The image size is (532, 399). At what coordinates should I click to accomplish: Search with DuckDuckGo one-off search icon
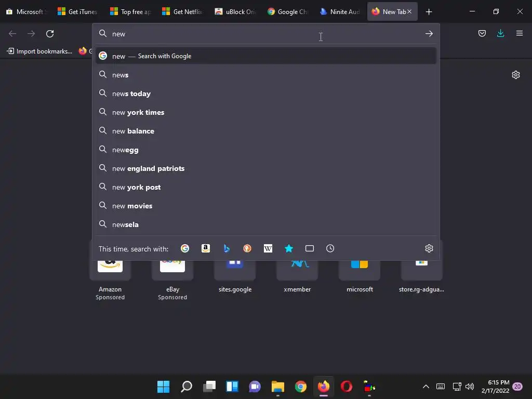[247, 248]
